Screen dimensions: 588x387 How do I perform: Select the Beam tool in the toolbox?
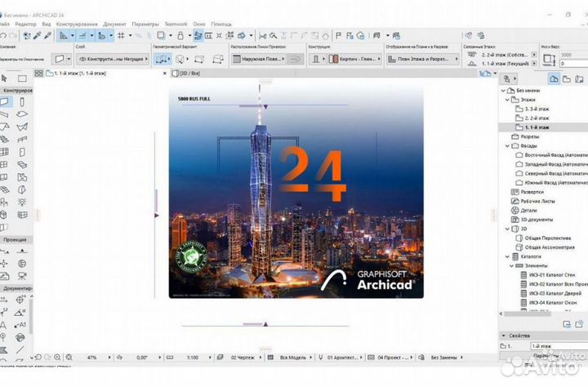(x=4, y=114)
